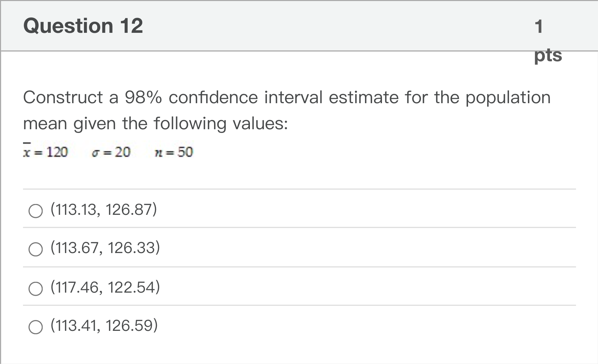Image resolution: width=598 pixels, height=364 pixels.
Task: Click the word 'population' in the question
Action: pyautogui.click(x=508, y=97)
